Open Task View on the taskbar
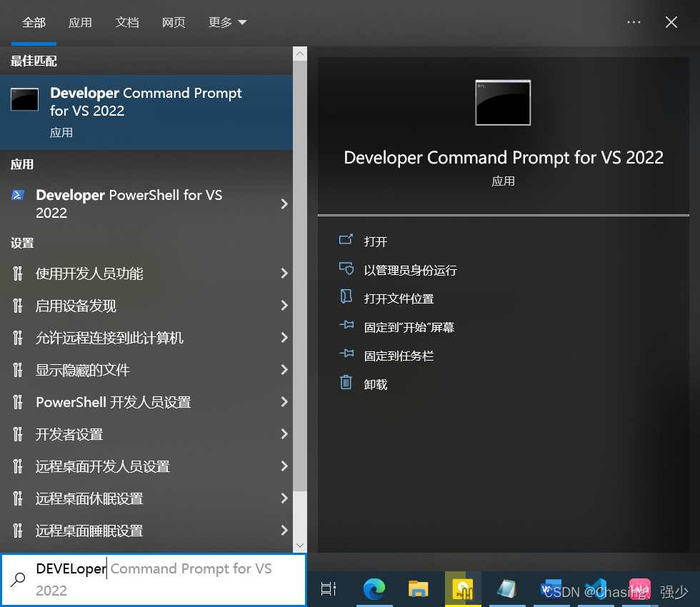 tap(329, 588)
